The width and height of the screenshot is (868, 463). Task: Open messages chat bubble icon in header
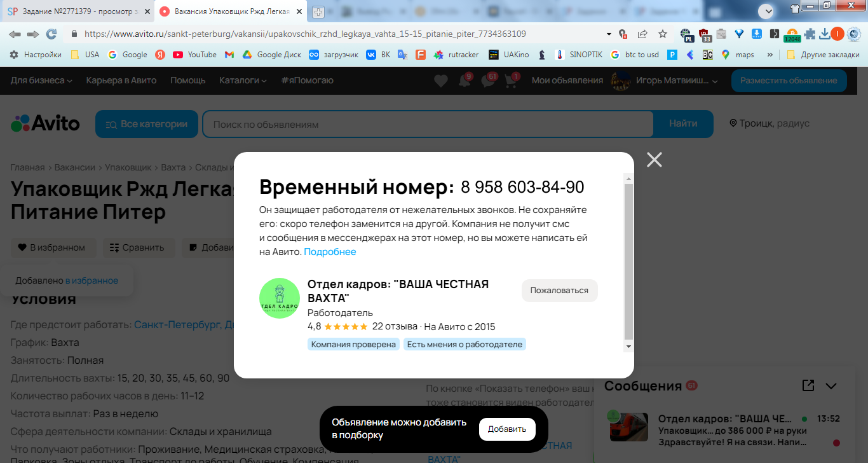(487, 81)
